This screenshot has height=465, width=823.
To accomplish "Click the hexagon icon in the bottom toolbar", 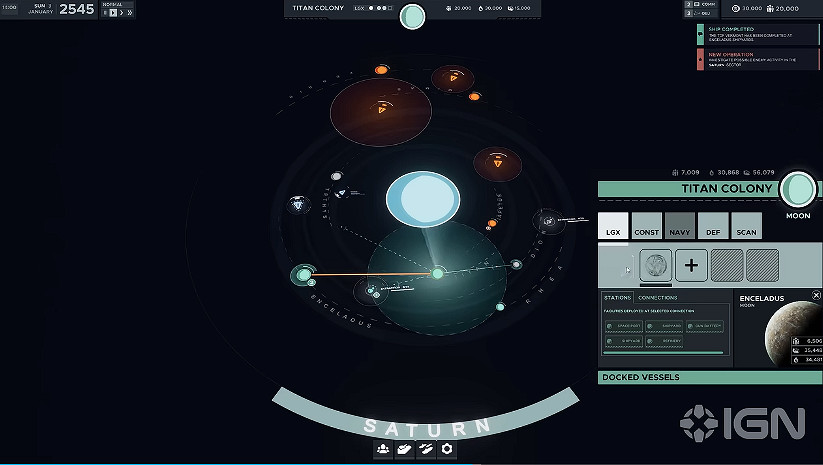I will 447,449.
